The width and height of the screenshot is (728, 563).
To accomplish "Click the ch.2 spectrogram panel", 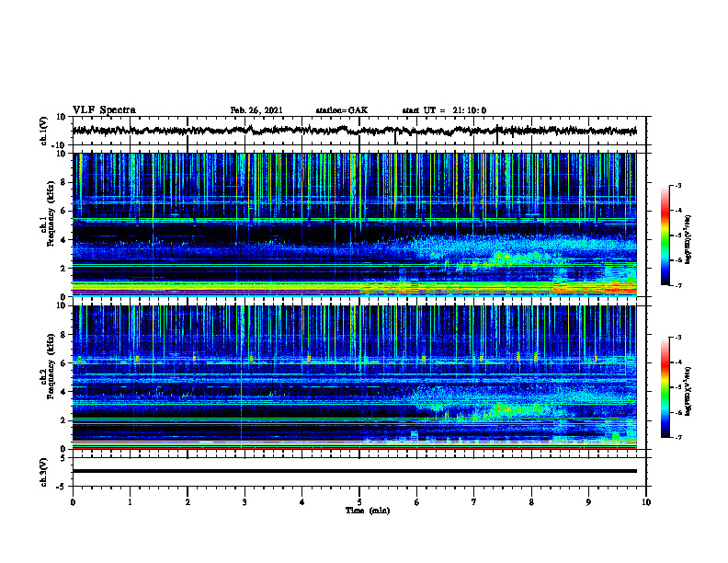I will 354,377.
